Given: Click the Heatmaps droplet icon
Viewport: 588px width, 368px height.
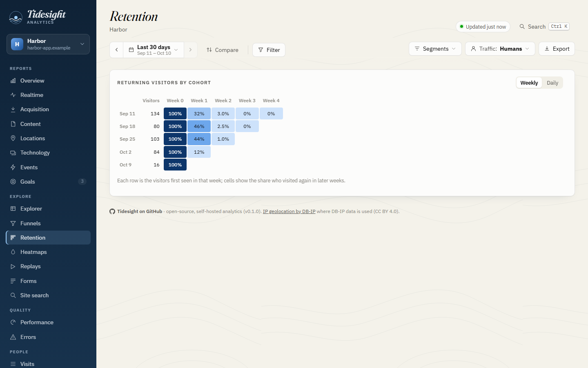Looking at the screenshot, I should click(x=13, y=252).
